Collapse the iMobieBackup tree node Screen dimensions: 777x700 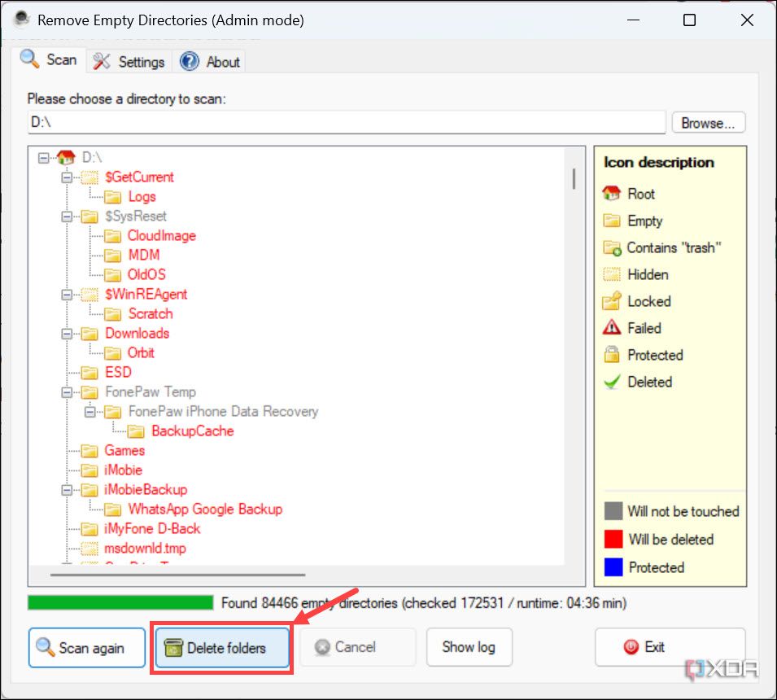67,490
